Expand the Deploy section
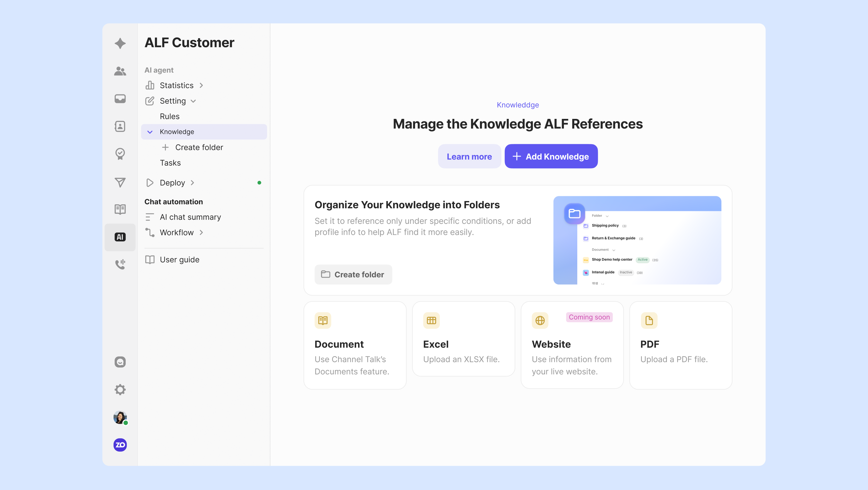868x490 pixels. 193,183
